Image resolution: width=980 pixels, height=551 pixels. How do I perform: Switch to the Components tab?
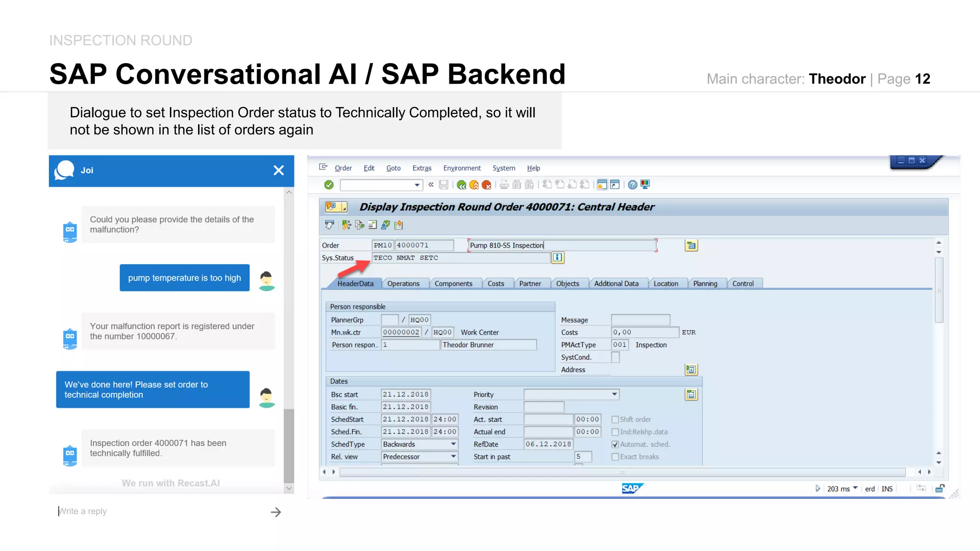pyautogui.click(x=454, y=284)
